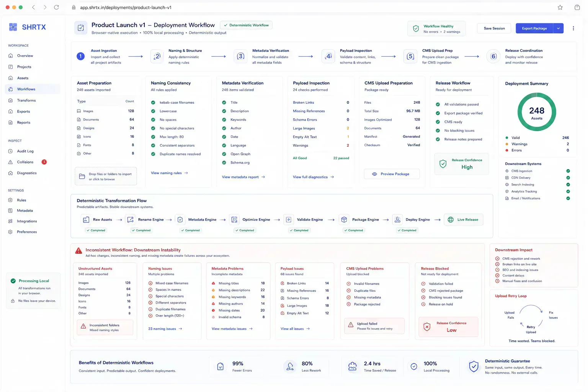Bookmark page using the star icon
This screenshot has height=392, width=588.
(x=560, y=7)
